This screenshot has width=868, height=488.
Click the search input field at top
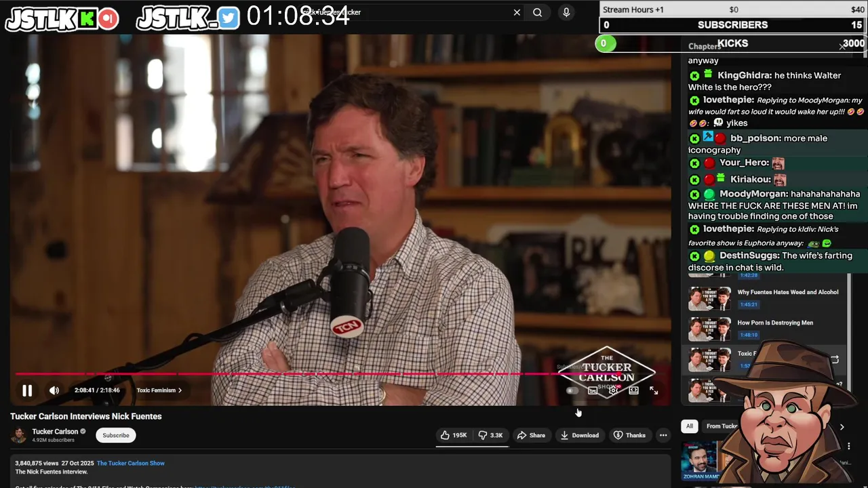(x=407, y=12)
